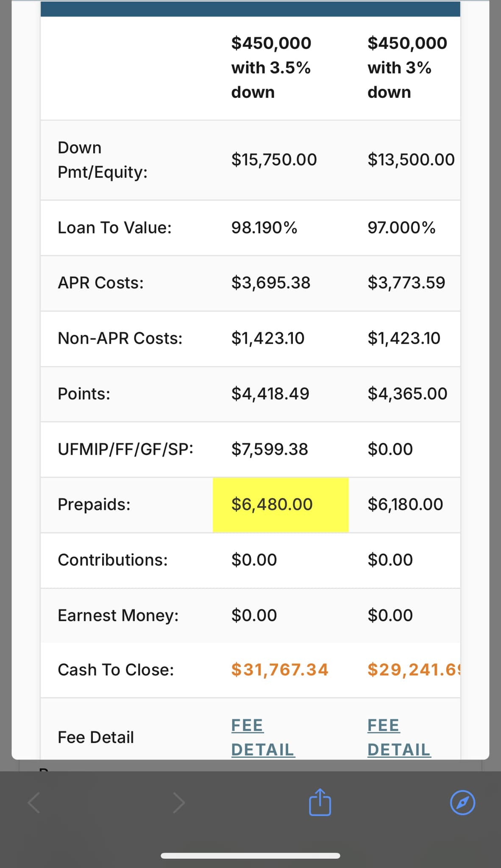Tap the UFMIP/FF/GF/SP row label
Screen dimensions: 501x868
[125, 449]
